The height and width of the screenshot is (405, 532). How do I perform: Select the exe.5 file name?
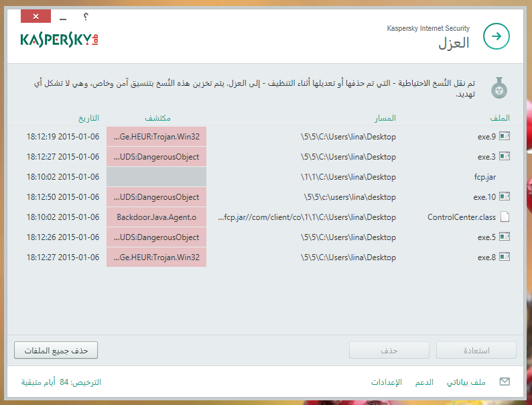(486, 237)
